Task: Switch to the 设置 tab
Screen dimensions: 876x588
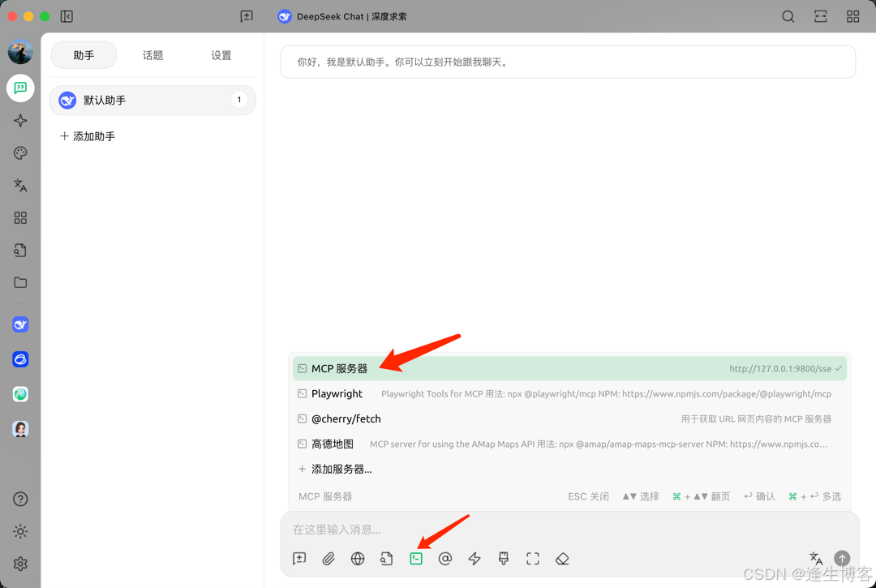Action: point(221,55)
